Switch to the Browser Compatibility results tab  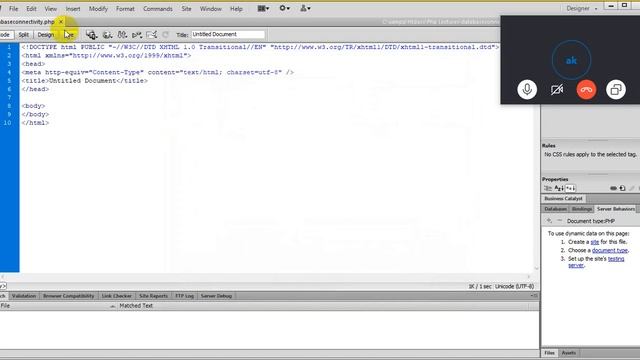69,296
